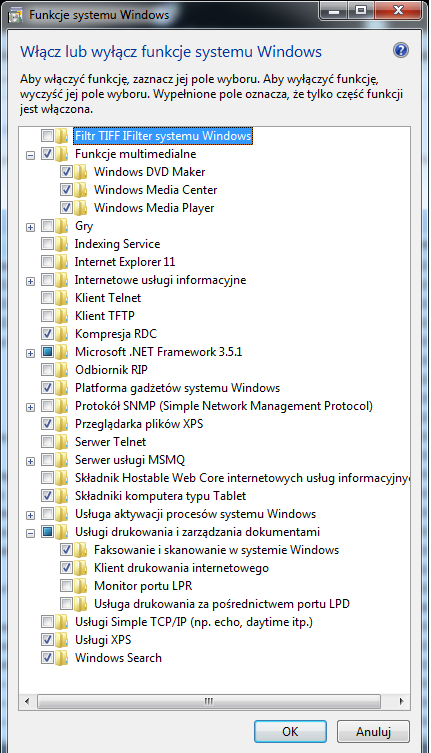Click the horizontal scrollbar left arrow
The image size is (431, 753).
tap(27, 701)
